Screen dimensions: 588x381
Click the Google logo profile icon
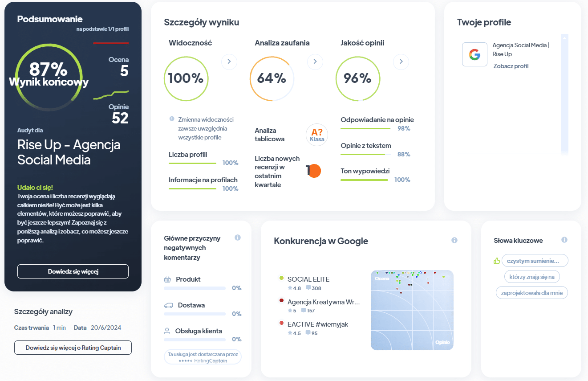[474, 54]
